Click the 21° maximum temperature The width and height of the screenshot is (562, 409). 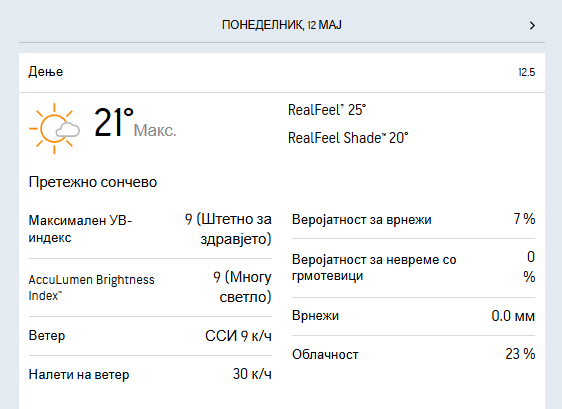(x=114, y=123)
